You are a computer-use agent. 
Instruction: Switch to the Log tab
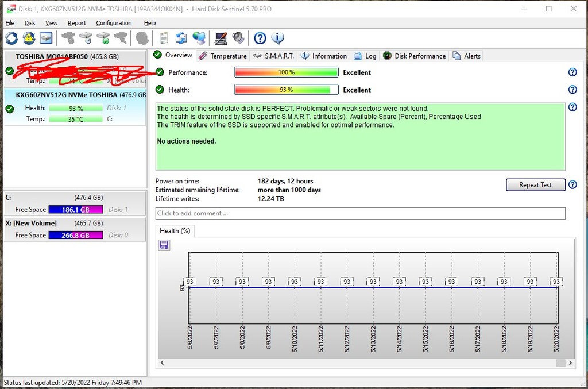click(365, 56)
